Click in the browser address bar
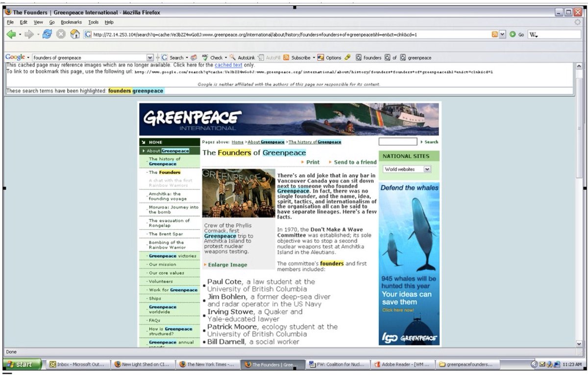Viewport: 588px width, 375px height. 292,34
